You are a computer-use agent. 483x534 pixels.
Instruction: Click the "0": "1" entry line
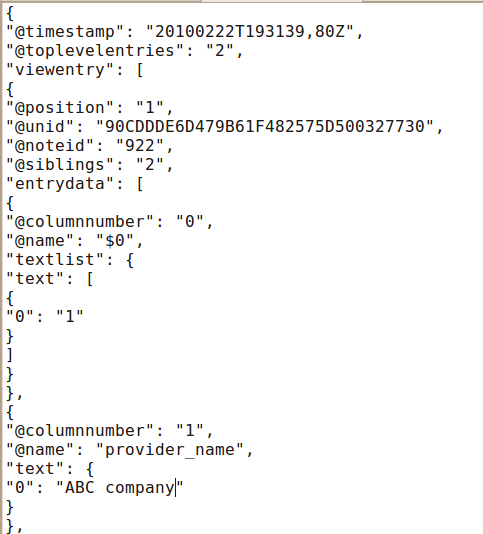click(x=45, y=317)
